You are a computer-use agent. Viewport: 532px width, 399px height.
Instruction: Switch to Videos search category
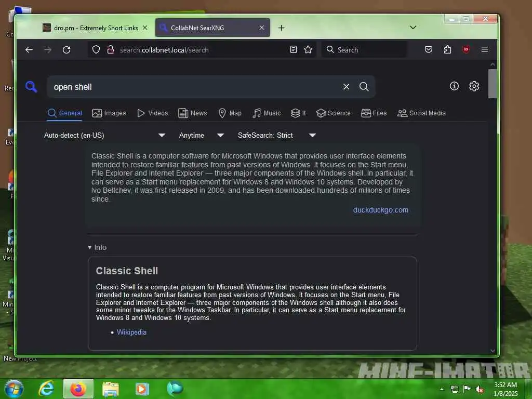point(152,113)
